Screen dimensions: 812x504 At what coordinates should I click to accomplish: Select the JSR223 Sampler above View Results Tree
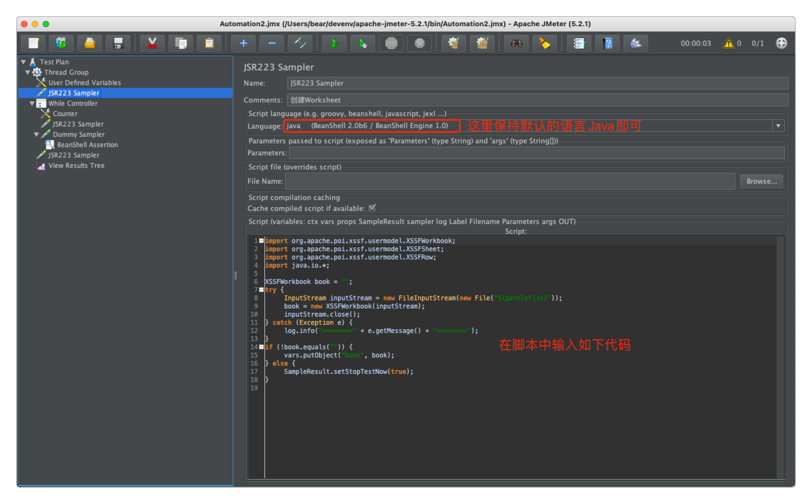(74, 155)
